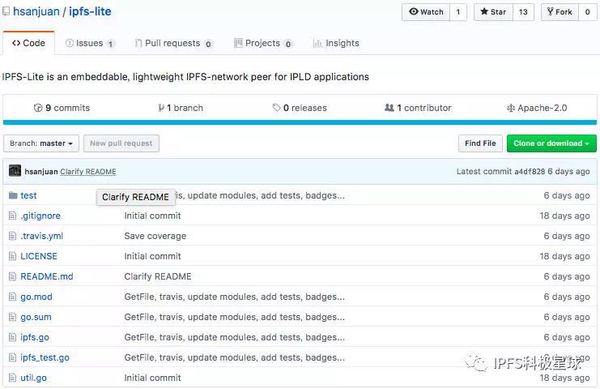
Task: Click the file icon next to LICENSE
Action: (13, 256)
